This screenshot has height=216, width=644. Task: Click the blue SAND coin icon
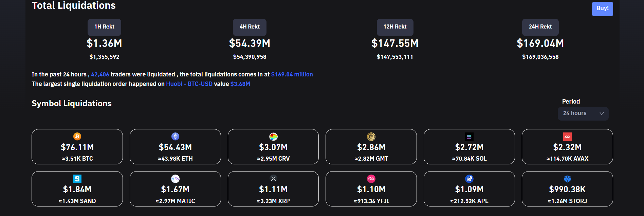pyautogui.click(x=77, y=179)
